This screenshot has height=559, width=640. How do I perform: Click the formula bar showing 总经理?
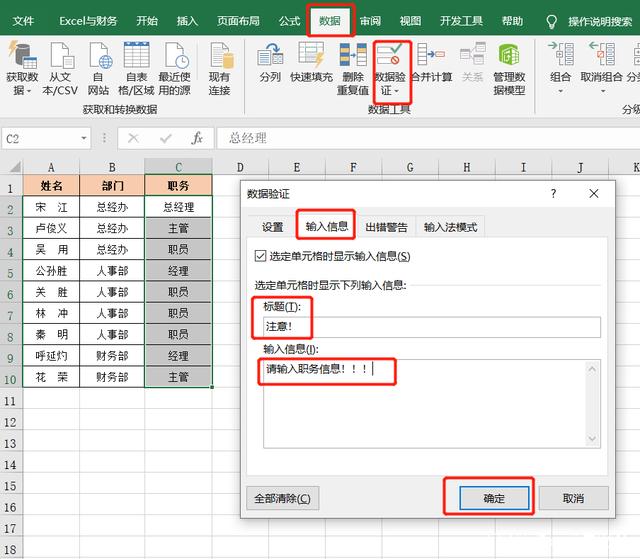pyautogui.click(x=428, y=139)
